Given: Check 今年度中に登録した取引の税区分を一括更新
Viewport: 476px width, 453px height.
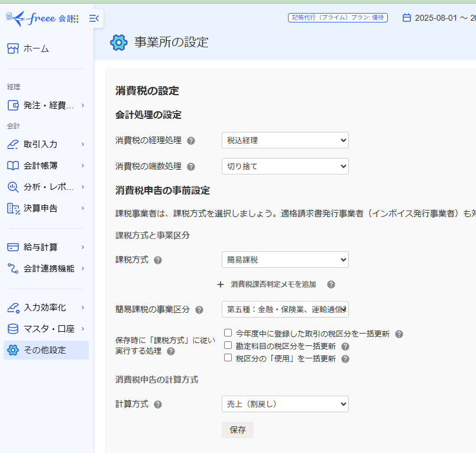Looking at the screenshot, I should (x=228, y=333).
